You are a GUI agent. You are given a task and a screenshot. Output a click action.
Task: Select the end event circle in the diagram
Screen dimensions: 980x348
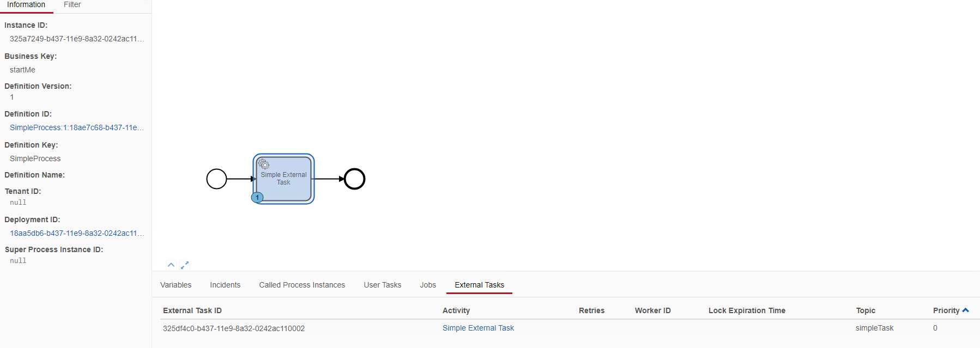click(354, 179)
